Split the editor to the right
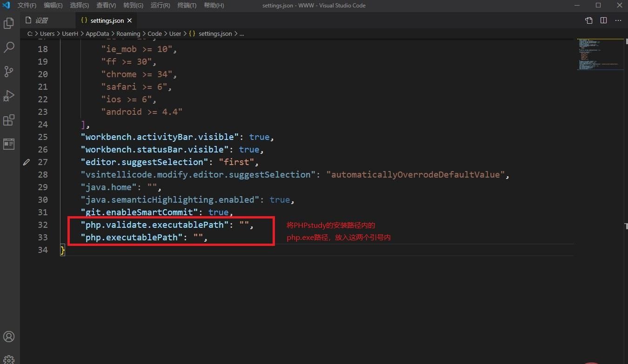Image resolution: width=628 pixels, height=364 pixels. click(603, 20)
